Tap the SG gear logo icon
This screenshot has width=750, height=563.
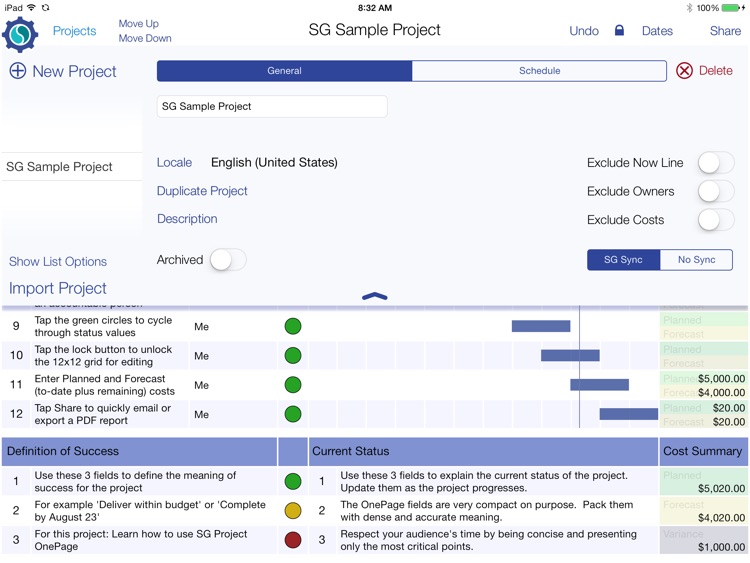20,34
